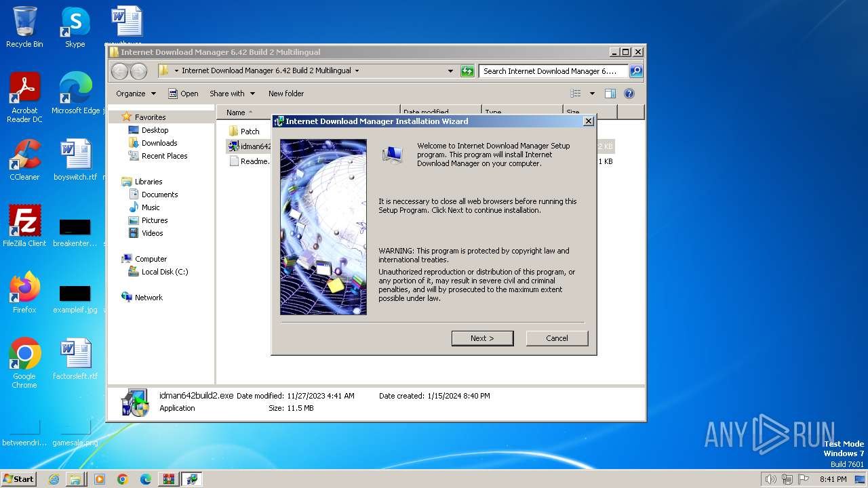Image resolution: width=868 pixels, height=488 pixels.
Task: Click the Explorer search box
Action: tap(554, 71)
